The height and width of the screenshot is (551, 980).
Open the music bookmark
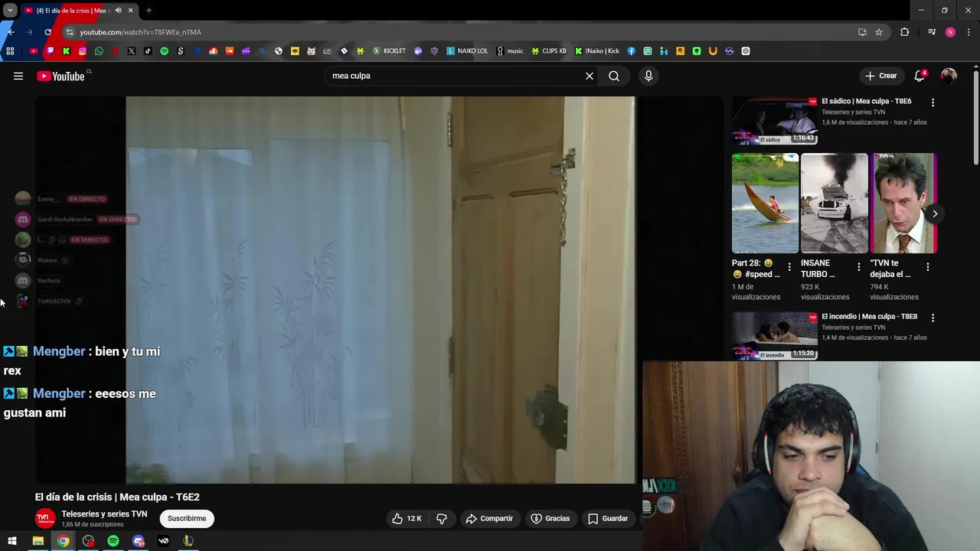click(x=510, y=51)
